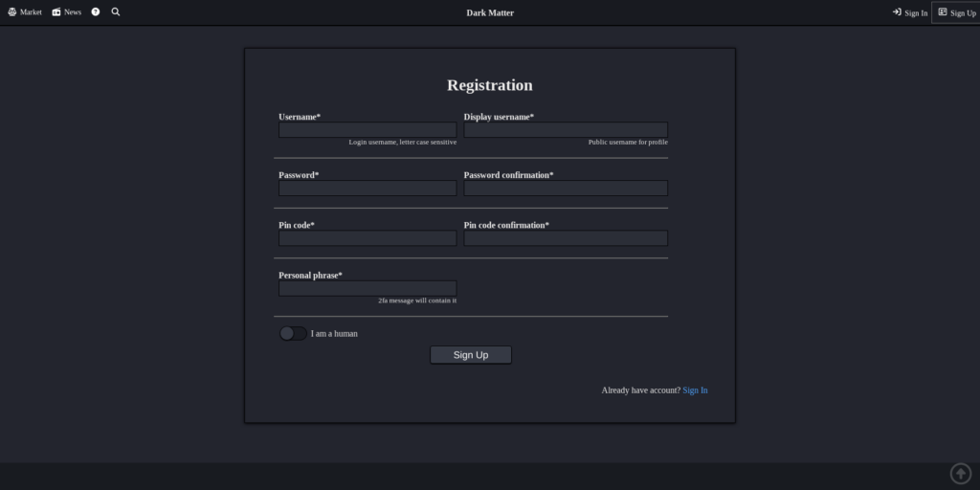Go to Sign In in top bar
980x490 pixels.
click(x=910, y=12)
